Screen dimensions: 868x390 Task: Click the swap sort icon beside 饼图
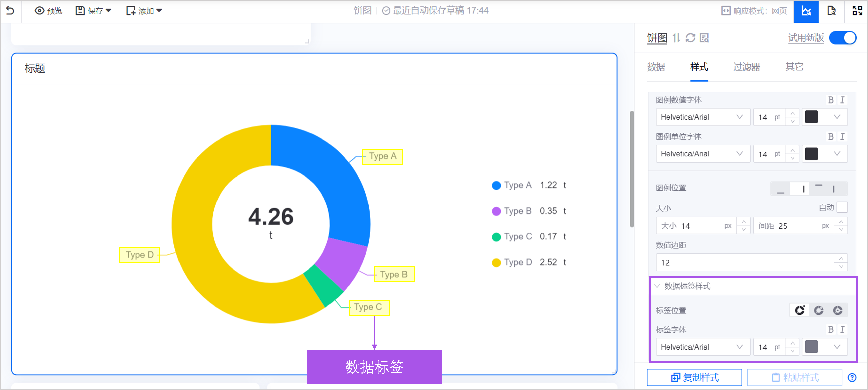(x=676, y=38)
